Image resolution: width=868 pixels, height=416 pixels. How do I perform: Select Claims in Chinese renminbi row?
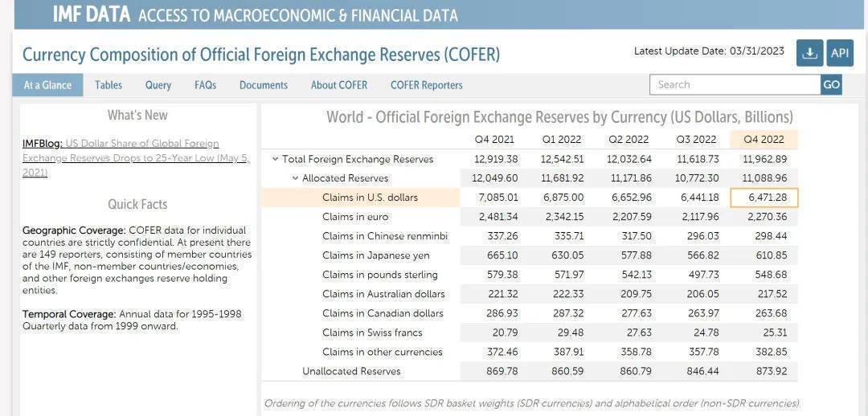(x=529, y=236)
